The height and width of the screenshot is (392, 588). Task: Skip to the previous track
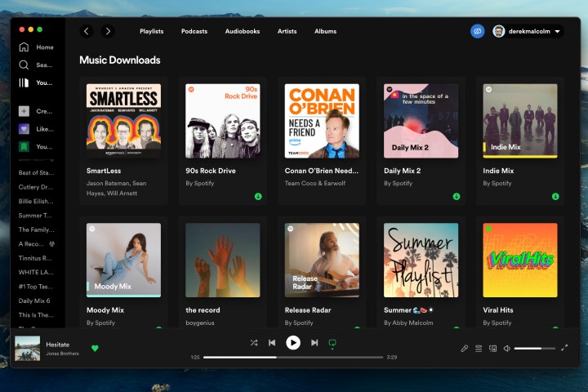[x=272, y=342]
